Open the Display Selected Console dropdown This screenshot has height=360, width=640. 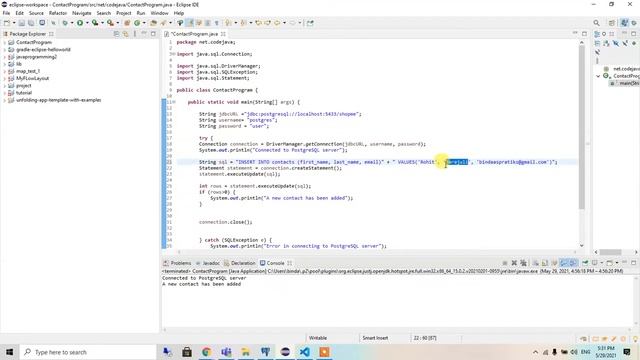[x=602, y=263]
